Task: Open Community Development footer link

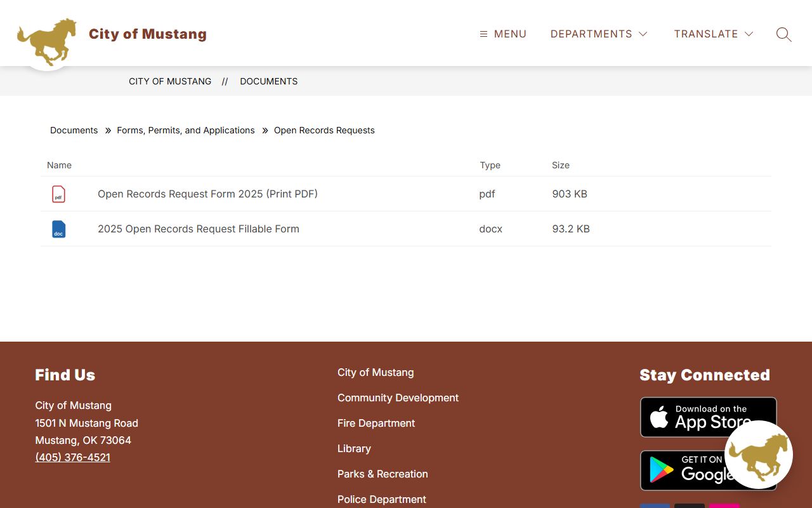Action: pyautogui.click(x=398, y=398)
